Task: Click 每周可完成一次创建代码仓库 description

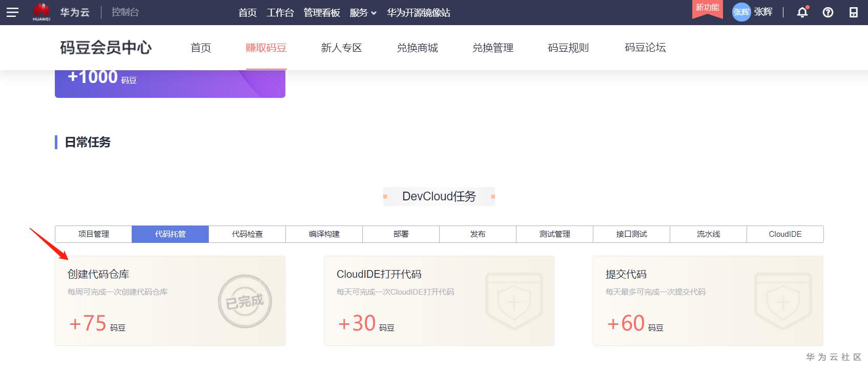Action: [118, 292]
